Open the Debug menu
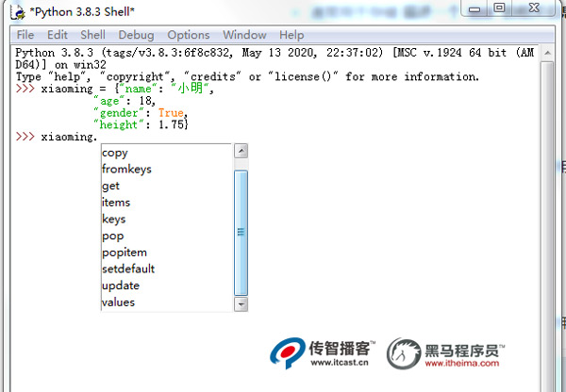Screen dimensions: 566x392 click(x=136, y=35)
